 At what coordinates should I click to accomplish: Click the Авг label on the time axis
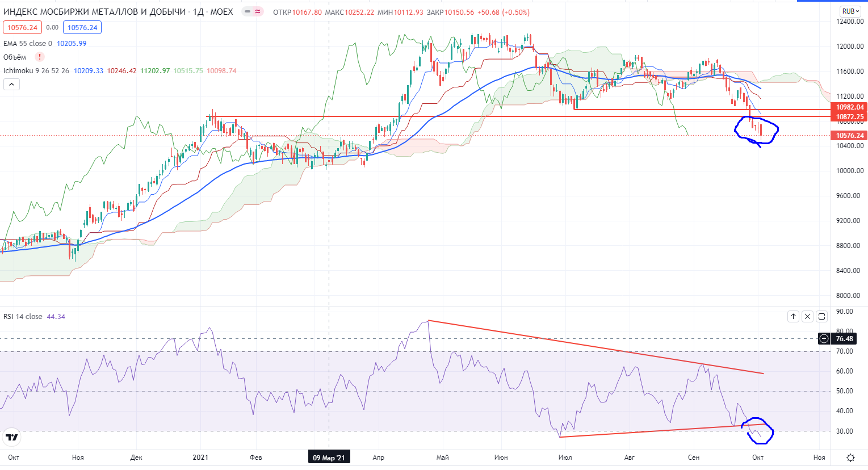[629, 458]
